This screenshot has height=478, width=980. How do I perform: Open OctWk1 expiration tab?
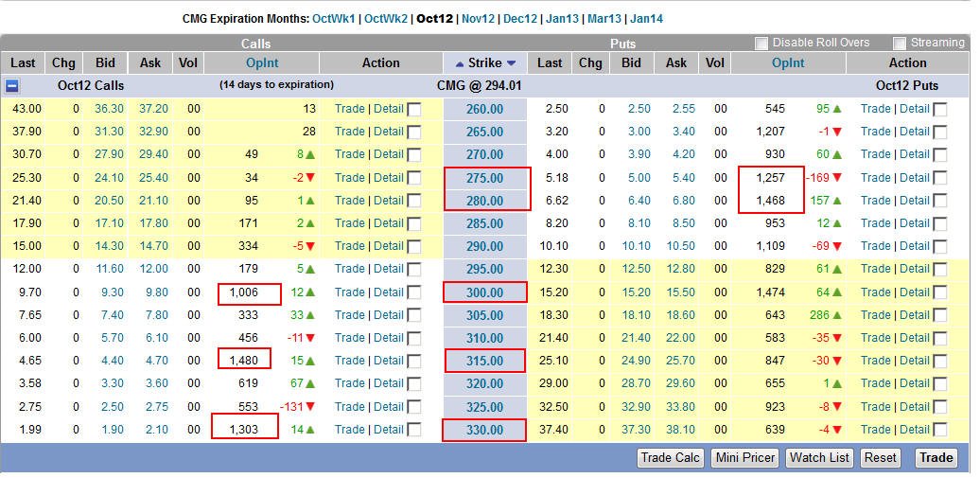click(333, 19)
